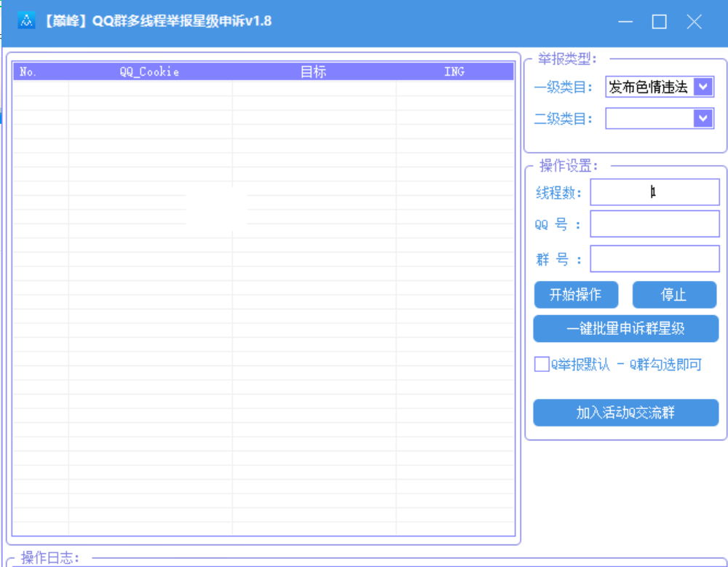Image resolution: width=728 pixels, height=567 pixels.
Task: Click the ING column header
Action: 454,71
